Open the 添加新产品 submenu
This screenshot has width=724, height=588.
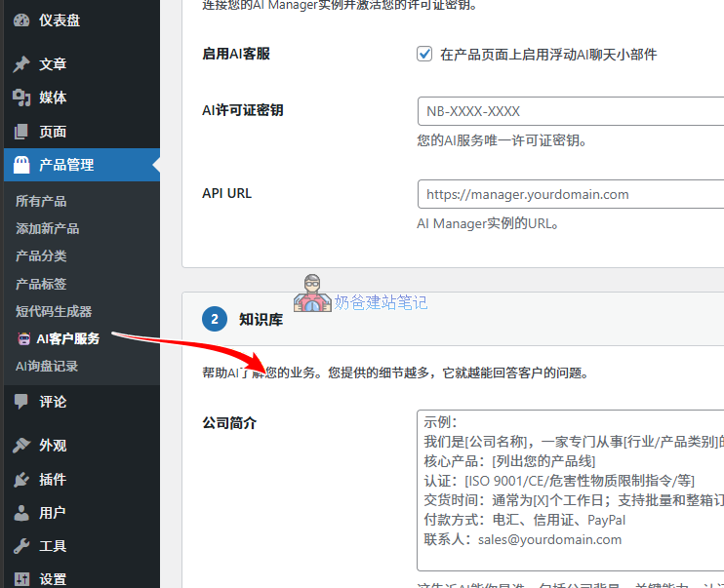48,228
